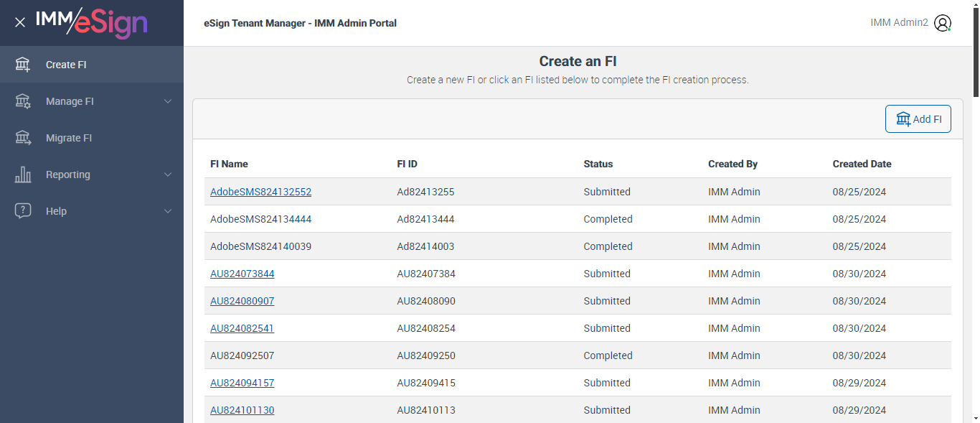Screen dimensions: 980x423
Task: Click the FI ID Ad82413255 cell
Action: [425, 192]
